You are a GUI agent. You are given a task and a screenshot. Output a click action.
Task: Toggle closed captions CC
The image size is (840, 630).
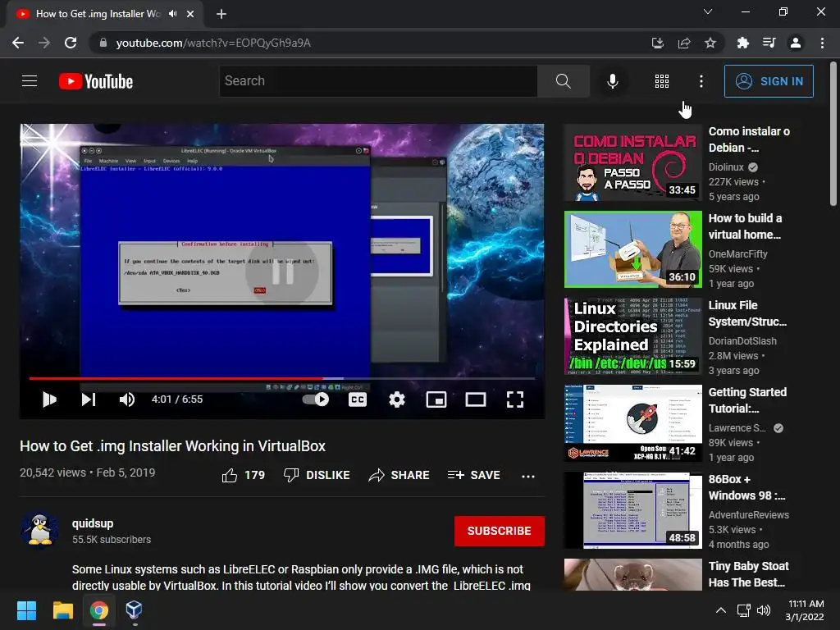pyautogui.click(x=358, y=399)
